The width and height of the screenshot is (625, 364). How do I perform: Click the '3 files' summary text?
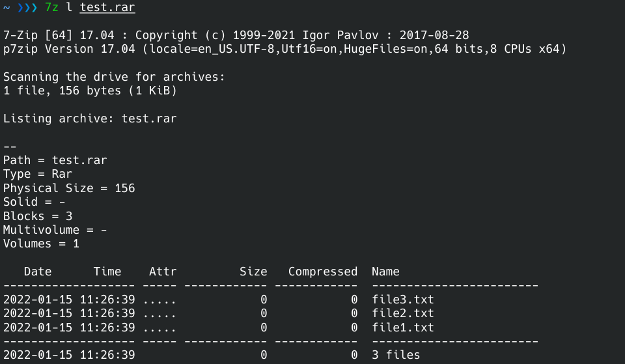click(x=396, y=355)
